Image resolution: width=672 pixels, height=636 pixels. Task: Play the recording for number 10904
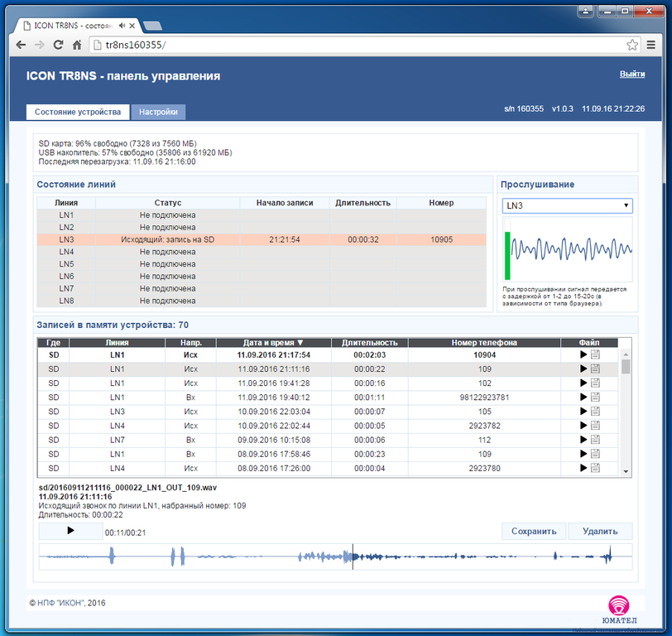click(x=583, y=354)
